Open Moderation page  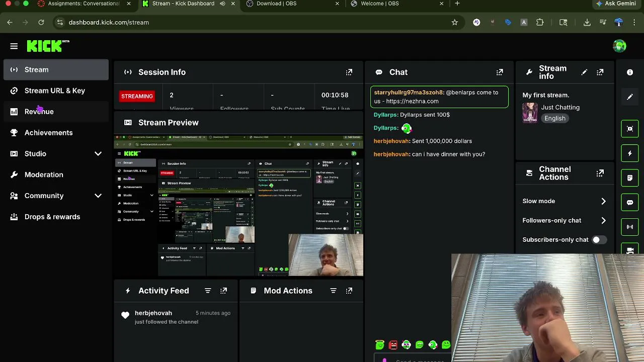56,174
